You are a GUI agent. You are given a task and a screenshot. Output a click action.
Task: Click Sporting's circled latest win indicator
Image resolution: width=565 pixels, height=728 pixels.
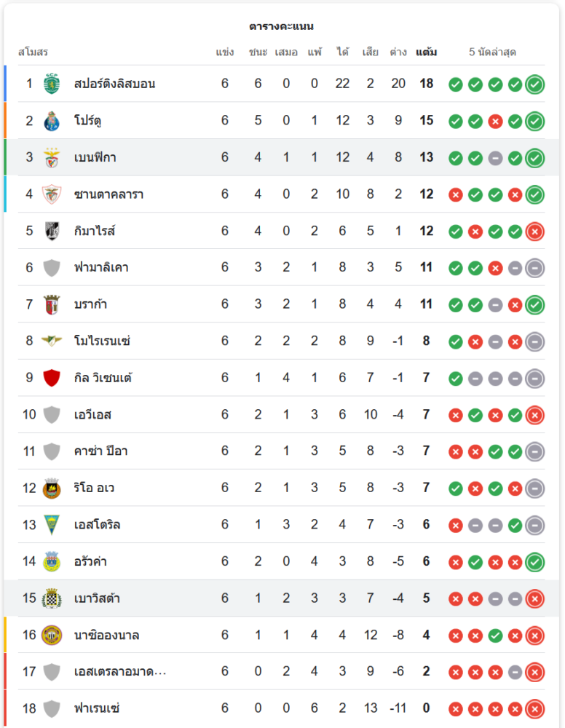(535, 84)
